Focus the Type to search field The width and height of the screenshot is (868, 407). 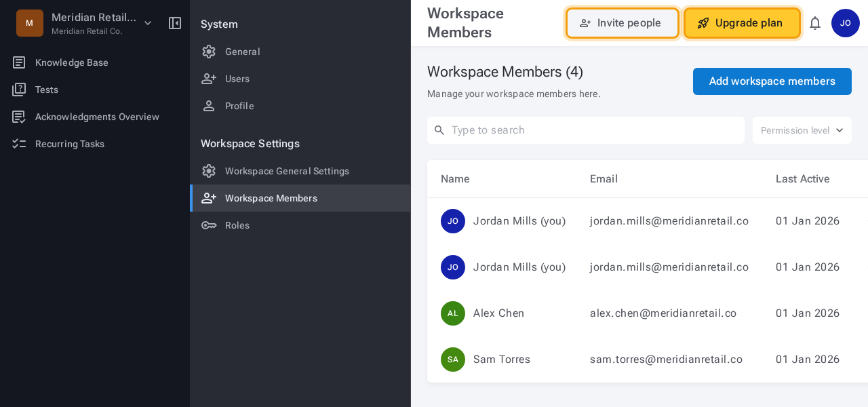pyautogui.click(x=586, y=130)
